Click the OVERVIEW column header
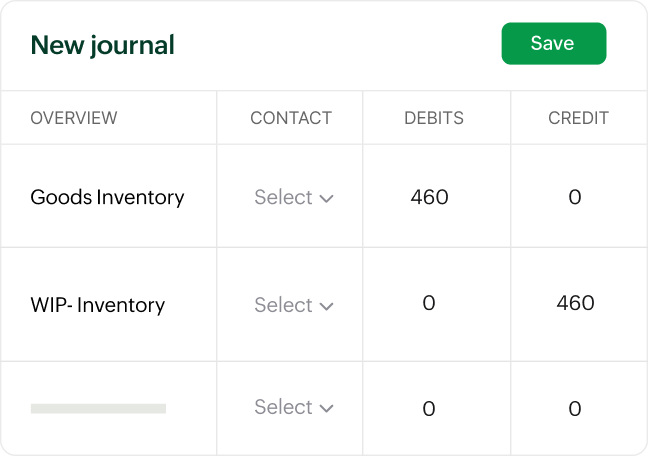The image size is (648, 456). pos(74,118)
